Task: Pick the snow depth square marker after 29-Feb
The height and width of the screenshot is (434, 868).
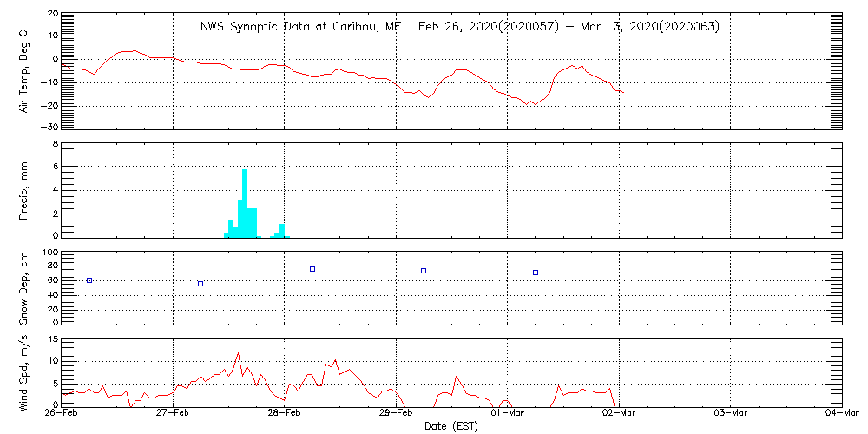Action: (424, 271)
